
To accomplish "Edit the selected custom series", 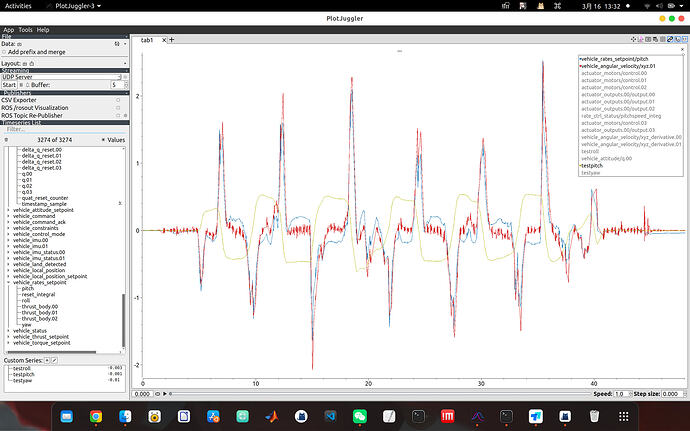I will pyautogui.click(x=55, y=360).
